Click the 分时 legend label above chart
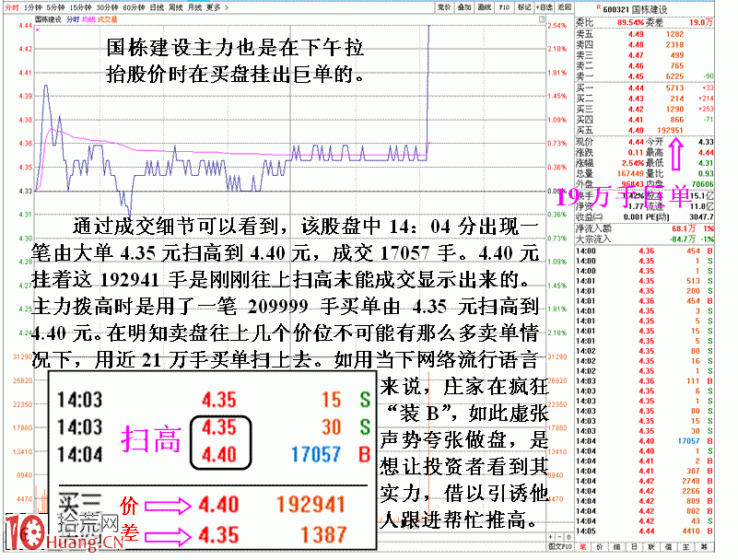 pyautogui.click(x=73, y=19)
